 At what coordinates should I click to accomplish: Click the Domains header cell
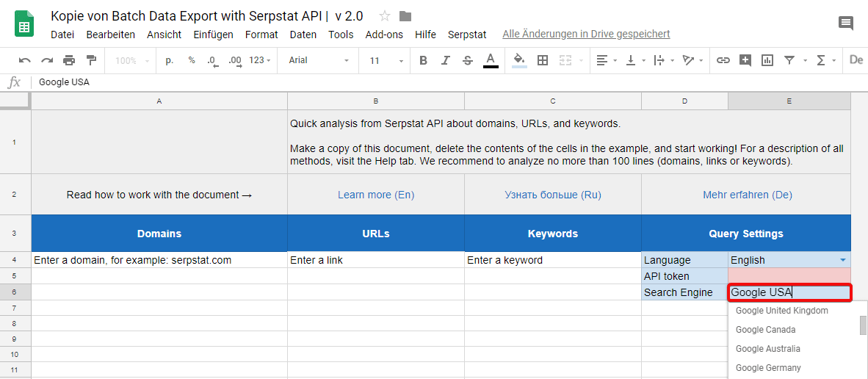tap(159, 234)
